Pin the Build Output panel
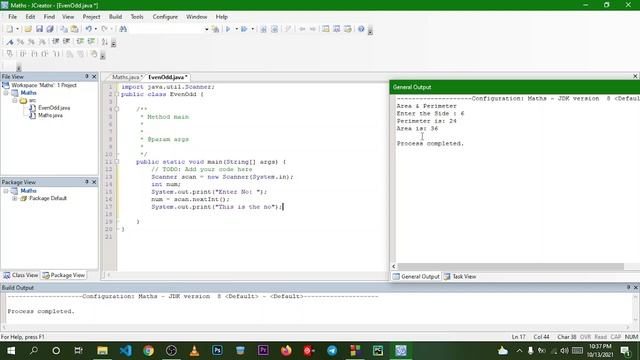Viewport: 640px width, 360px height. (x=628, y=288)
